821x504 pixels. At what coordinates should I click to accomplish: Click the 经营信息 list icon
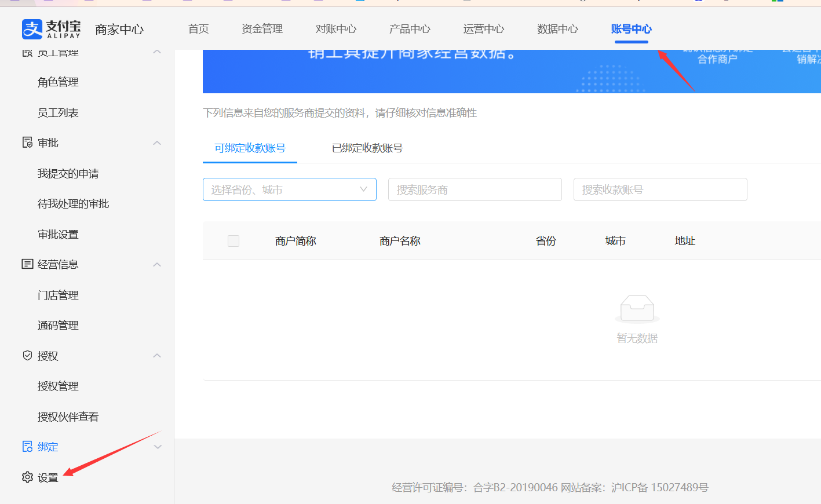pyautogui.click(x=27, y=264)
